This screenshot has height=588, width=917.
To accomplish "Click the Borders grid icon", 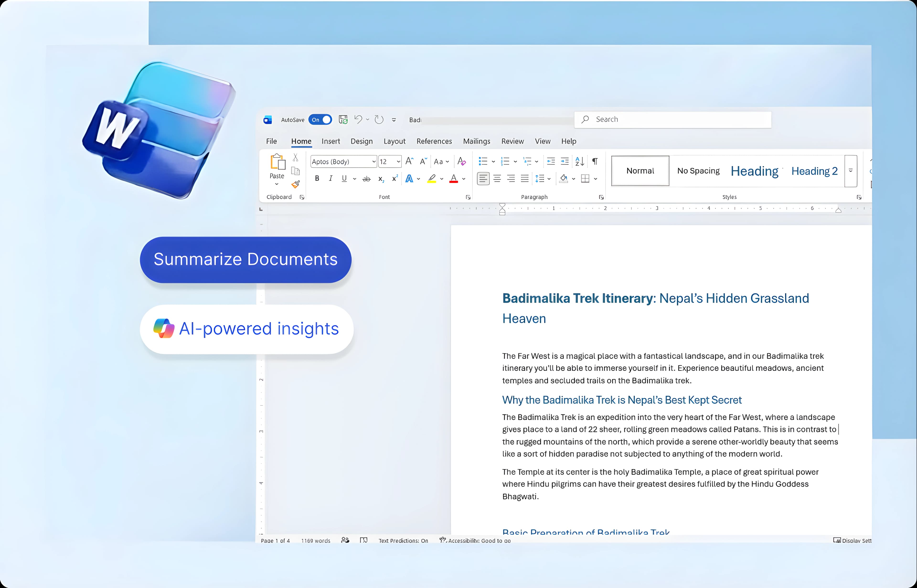I will pos(585,179).
